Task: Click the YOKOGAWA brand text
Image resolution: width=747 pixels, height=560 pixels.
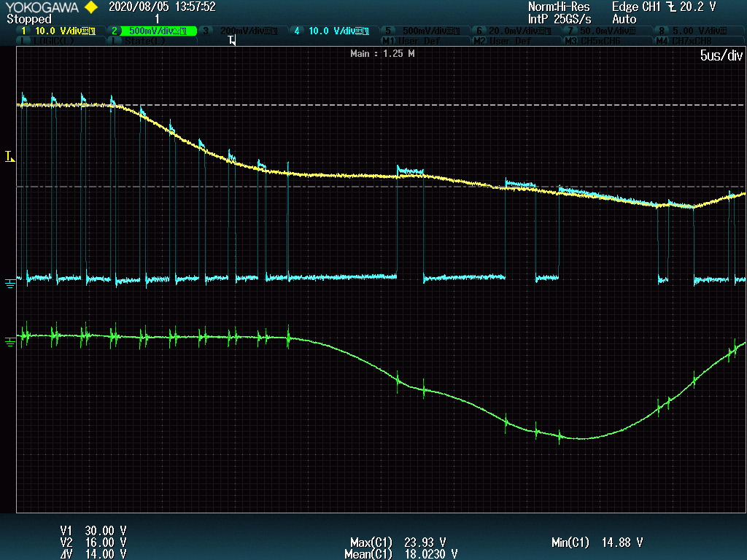Action: pos(42,7)
